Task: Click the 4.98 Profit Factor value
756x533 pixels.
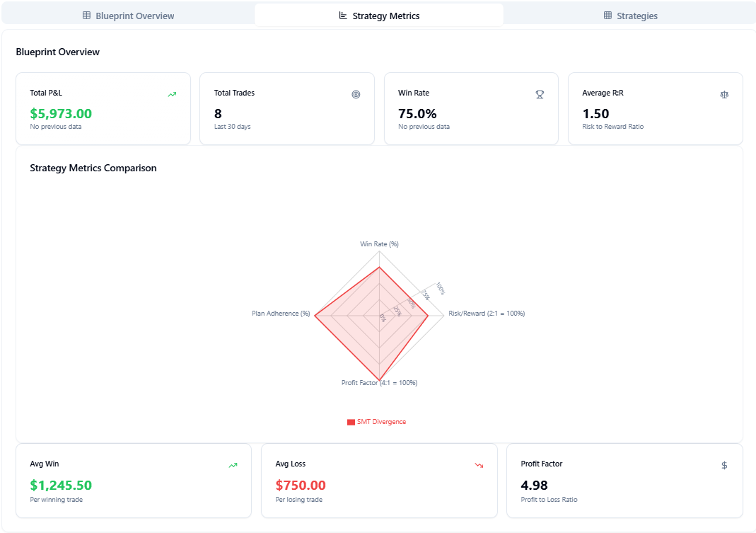Action: (x=534, y=485)
